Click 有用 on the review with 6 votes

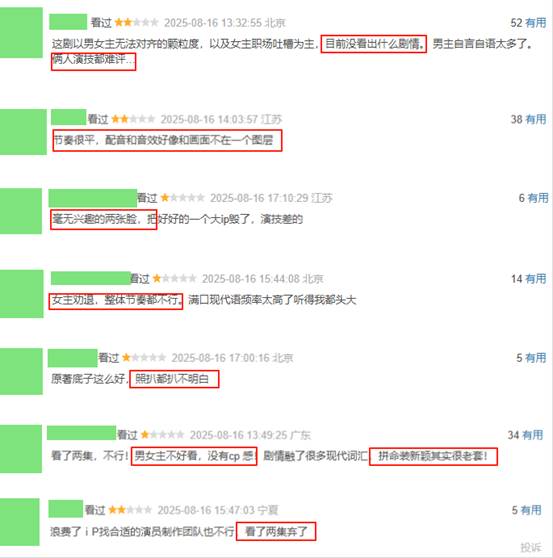[x=538, y=198]
